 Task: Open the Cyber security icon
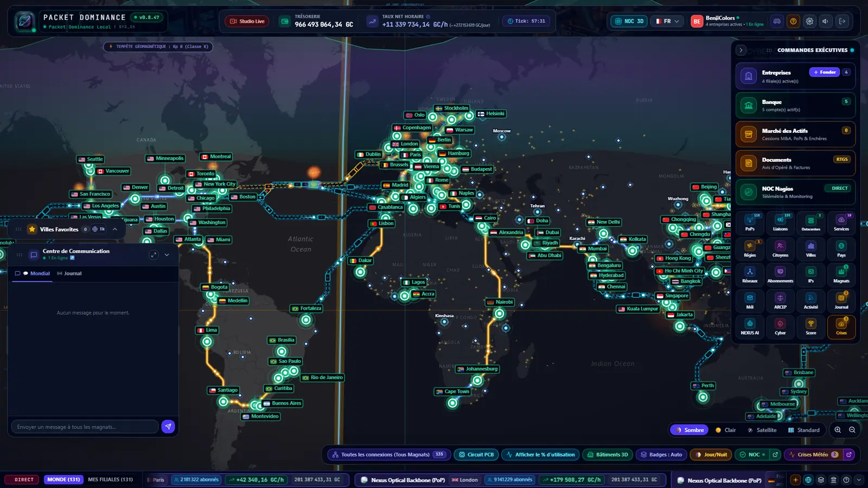pyautogui.click(x=780, y=327)
